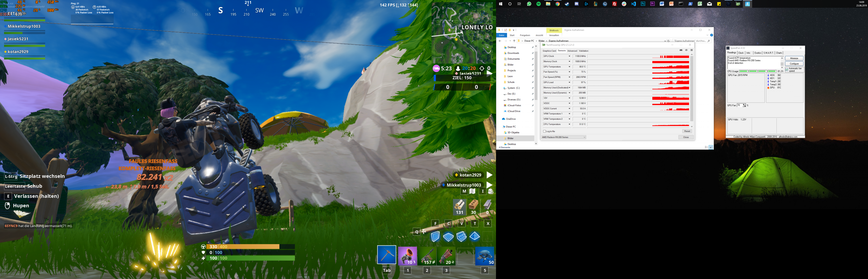
Task: Expand AMD Radeon R9 200 Series selector
Action: pos(584,137)
